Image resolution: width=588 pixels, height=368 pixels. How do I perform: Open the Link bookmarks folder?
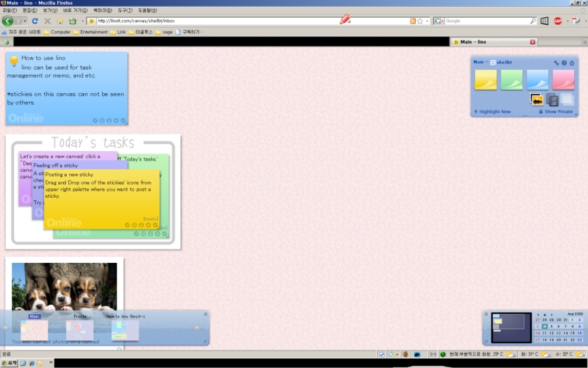(118, 32)
